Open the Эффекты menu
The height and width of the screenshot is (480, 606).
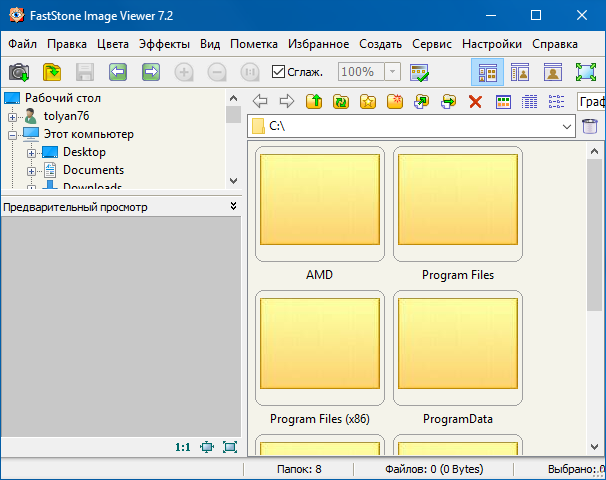(x=165, y=44)
